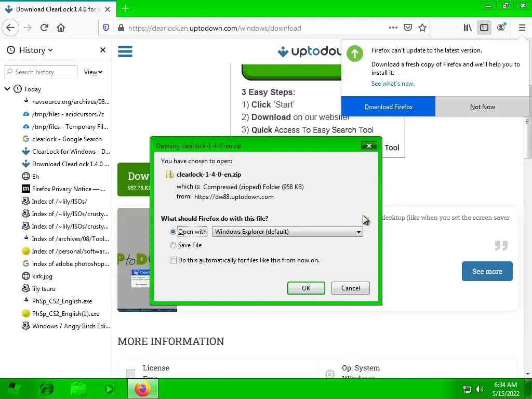Launch Internet Explorer from taskbar
This screenshot has height=399, width=532.
click(x=47, y=389)
